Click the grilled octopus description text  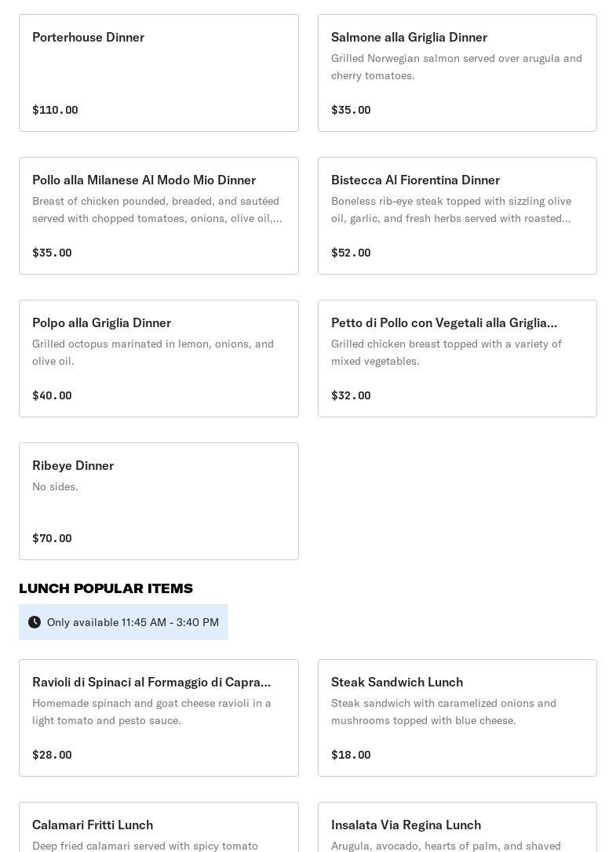[153, 352]
